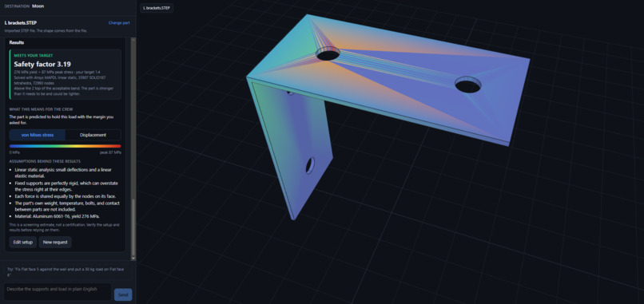Click the 'Try: Fix Flat face 5' hint text
This screenshot has height=304, width=644.
(x=66, y=271)
